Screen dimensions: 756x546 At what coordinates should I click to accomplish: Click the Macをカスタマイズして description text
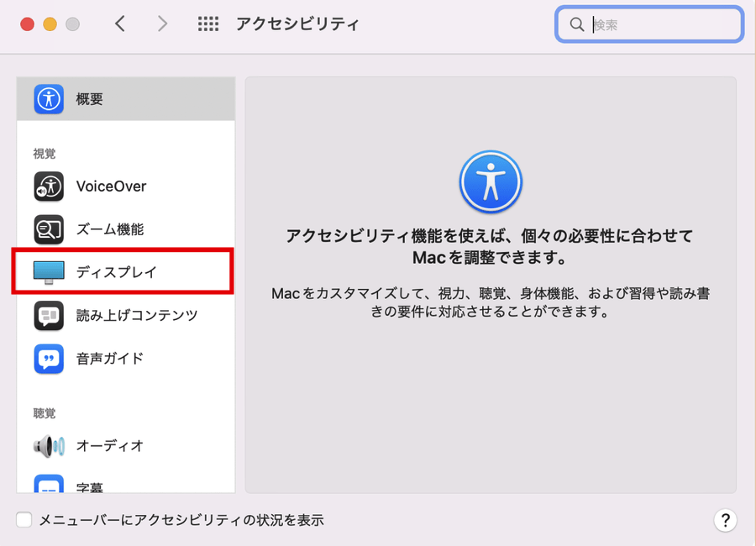(x=491, y=302)
